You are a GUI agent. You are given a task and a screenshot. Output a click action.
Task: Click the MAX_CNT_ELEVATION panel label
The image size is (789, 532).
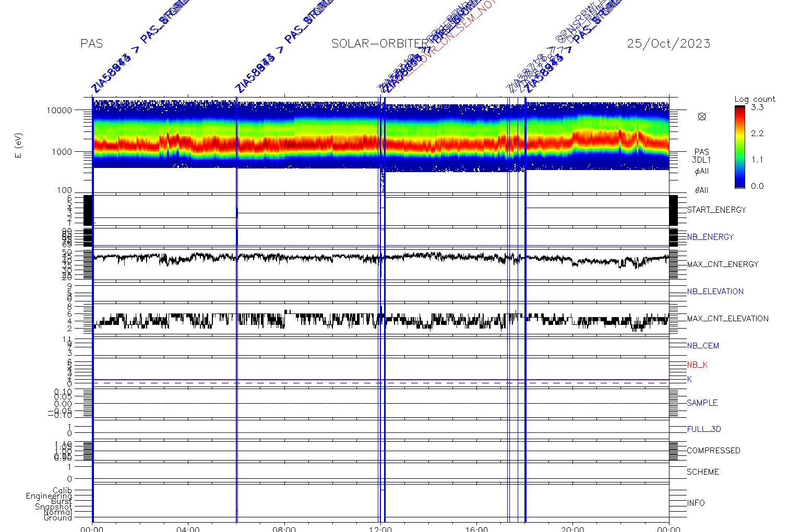click(727, 318)
